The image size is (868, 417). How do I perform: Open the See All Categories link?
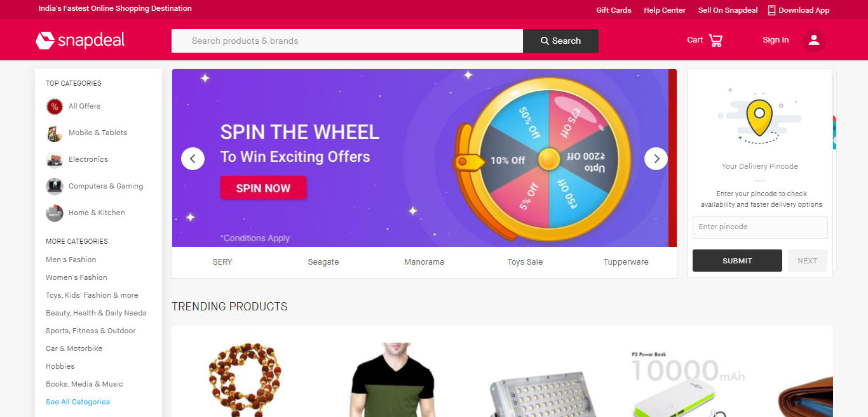[x=78, y=402]
